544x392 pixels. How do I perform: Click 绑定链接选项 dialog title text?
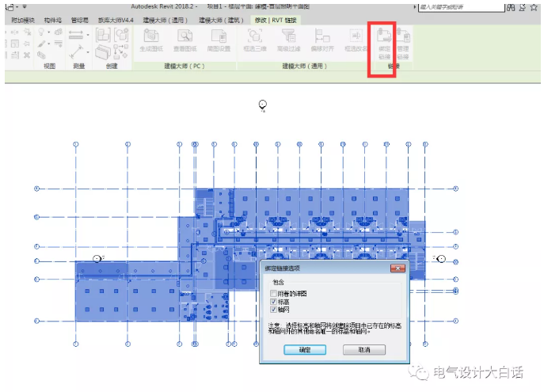click(282, 268)
